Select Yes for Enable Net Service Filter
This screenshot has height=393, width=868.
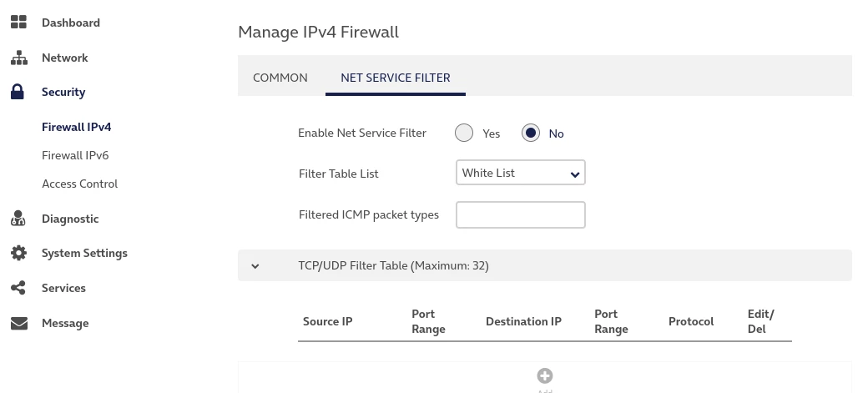click(x=464, y=133)
